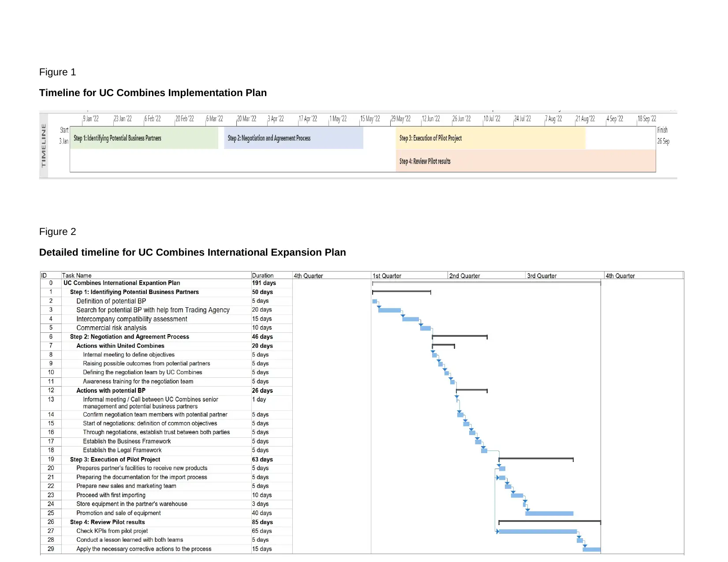Select row 'Establish the Business Framework'
The height and width of the screenshot is (562, 728).
166,441
